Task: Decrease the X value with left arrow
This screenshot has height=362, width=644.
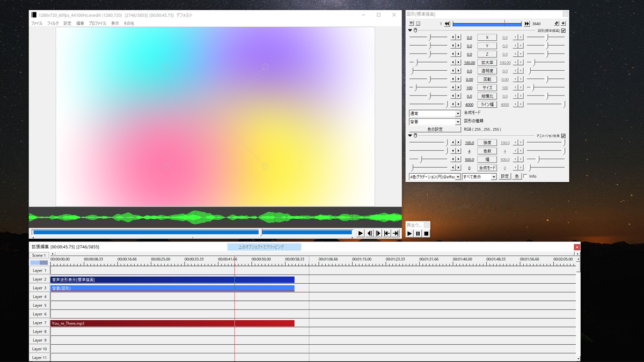Action: point(452,38)
